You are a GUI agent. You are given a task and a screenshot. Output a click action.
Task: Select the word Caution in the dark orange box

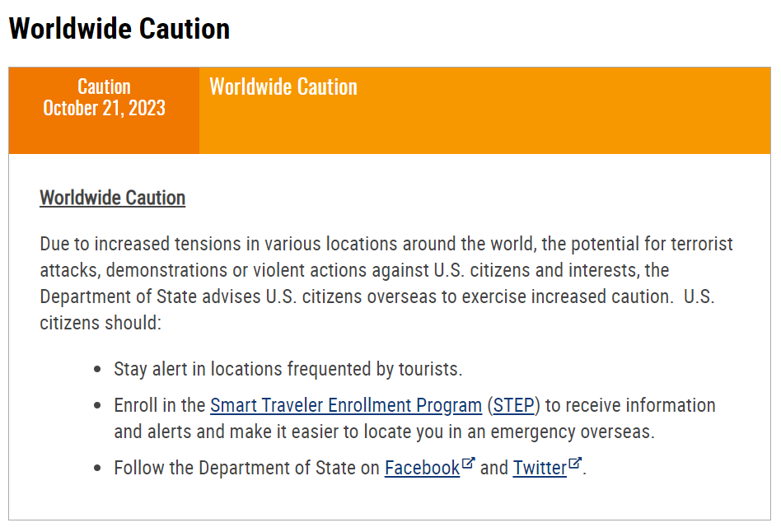coord(104,86)
